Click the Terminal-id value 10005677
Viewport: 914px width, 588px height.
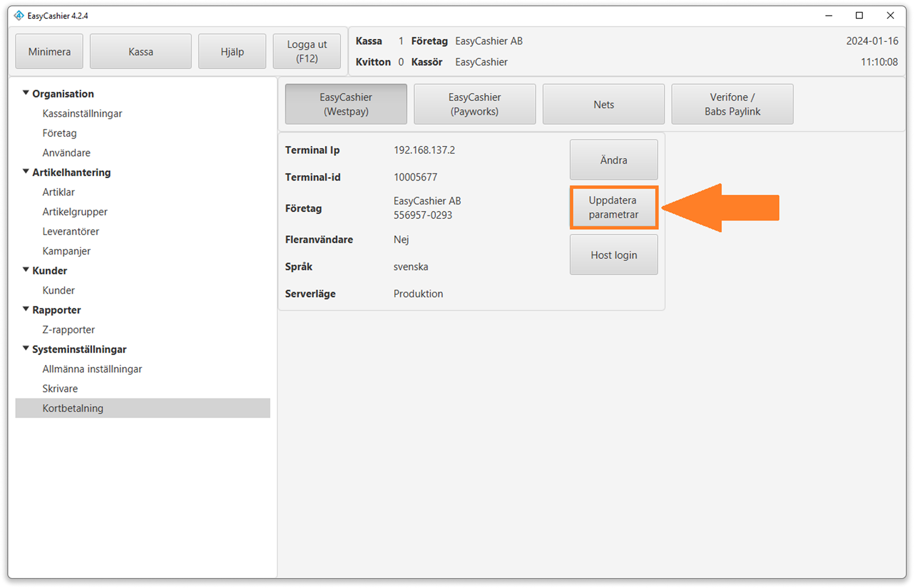(415, 177)
